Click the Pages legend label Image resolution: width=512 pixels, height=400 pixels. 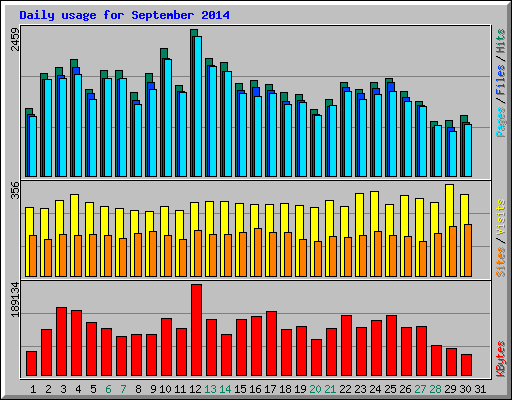(x=501, y=122)
